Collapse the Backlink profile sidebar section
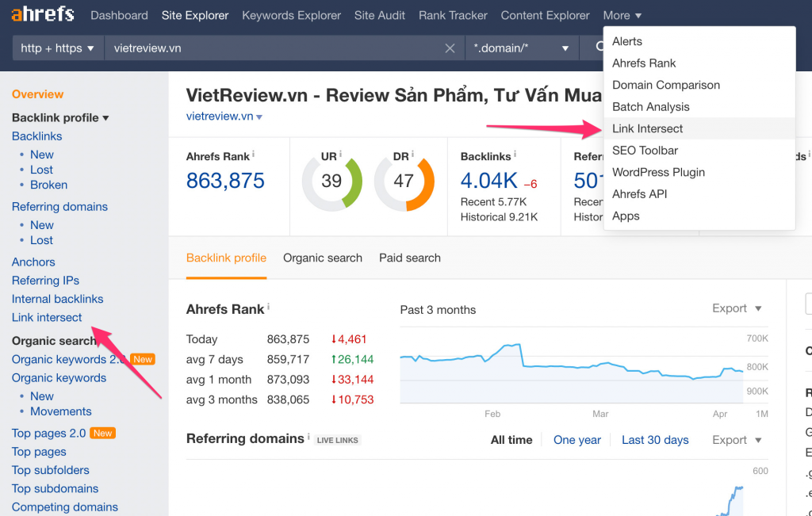Screen dimensions: 812x516 60,117
